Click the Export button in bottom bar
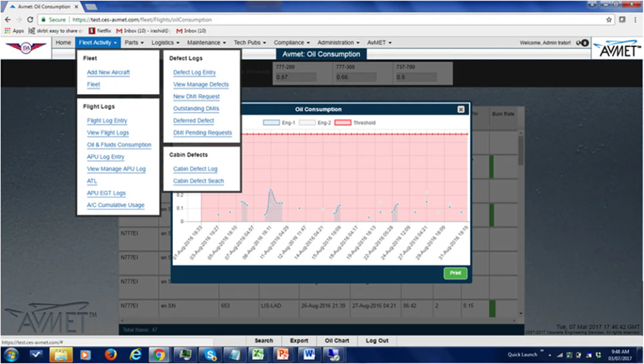Screen dimensions: 644x364 299,340
